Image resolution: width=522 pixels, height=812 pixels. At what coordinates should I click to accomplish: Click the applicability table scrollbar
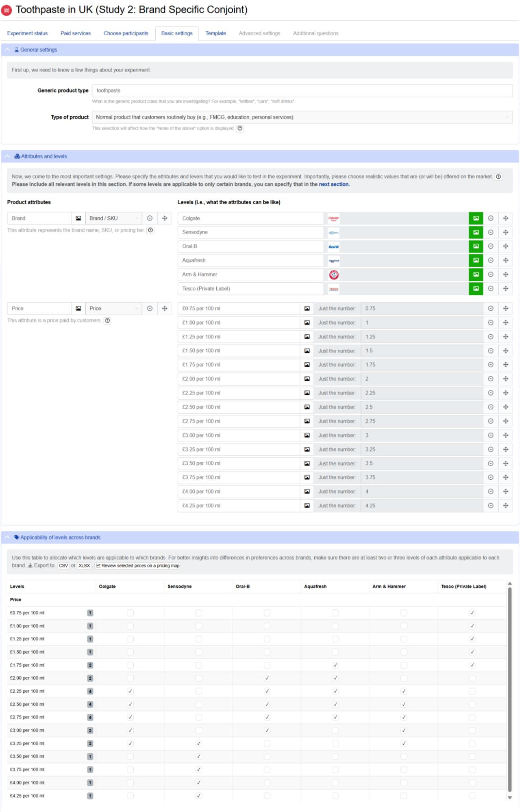(509, 689)
